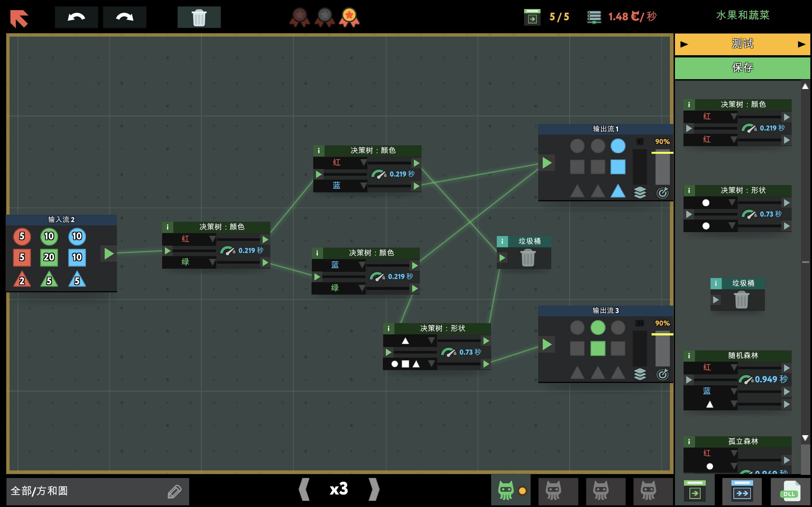Click the 90% threshold slider in 输出流 1
Image resolution: width=812 pixels, height=507 pixels.
tap(662, 153)
